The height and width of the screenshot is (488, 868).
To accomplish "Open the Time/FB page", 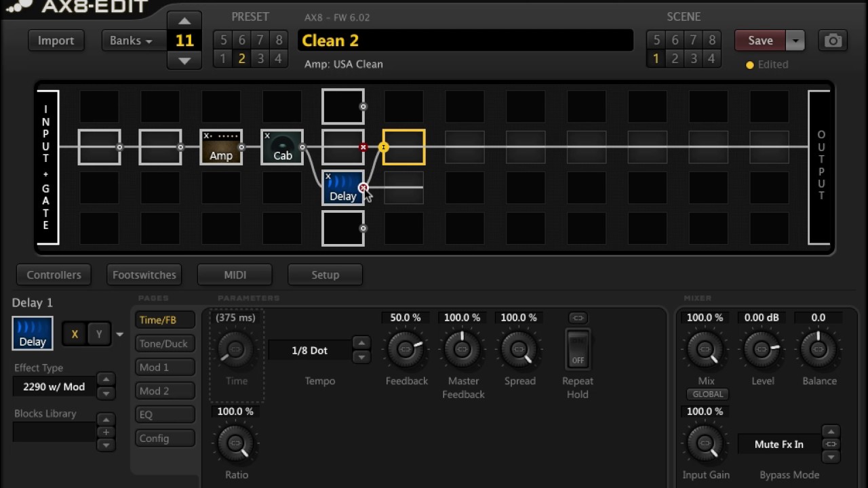I will point(165,320).
